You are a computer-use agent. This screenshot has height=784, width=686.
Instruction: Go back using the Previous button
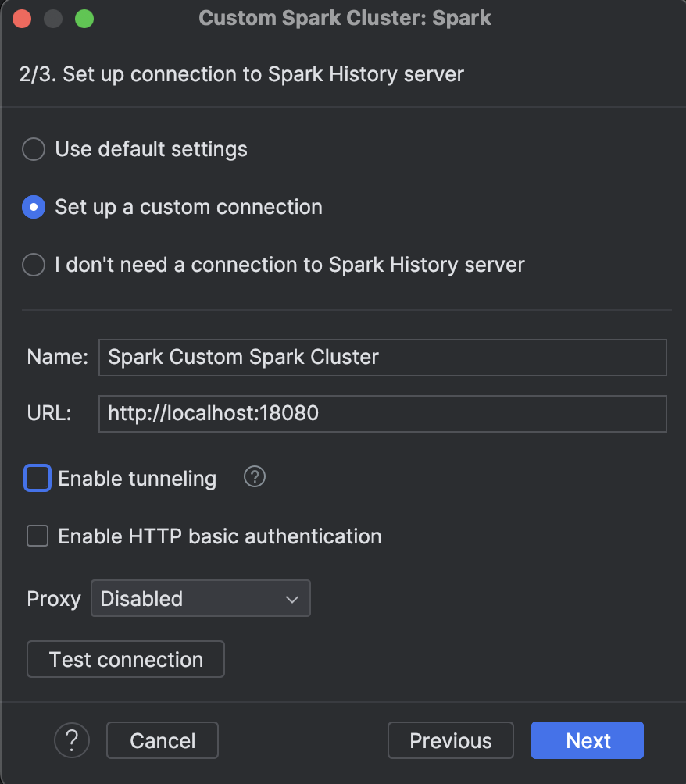tap(450, 740)
